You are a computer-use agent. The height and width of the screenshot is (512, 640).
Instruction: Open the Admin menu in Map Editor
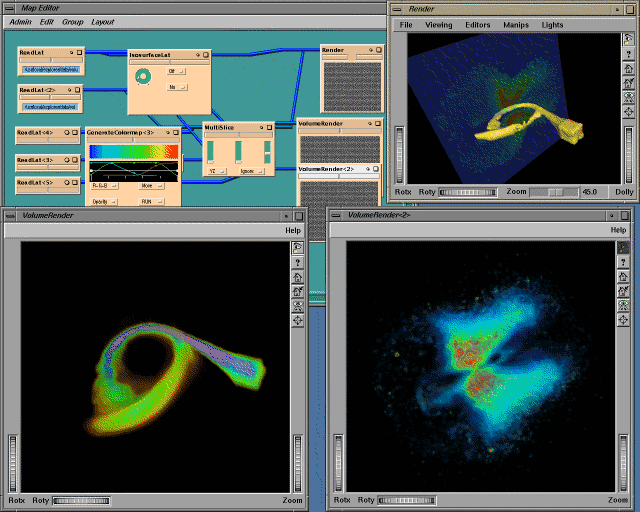[x=20, y=21]
